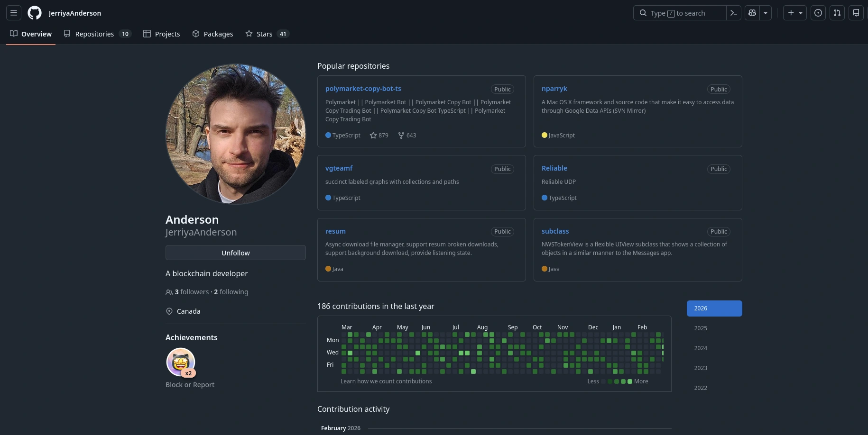This screenshot has height=435, width=868.
Task: Click the Mario achievement badge
Action: (180, 362)
